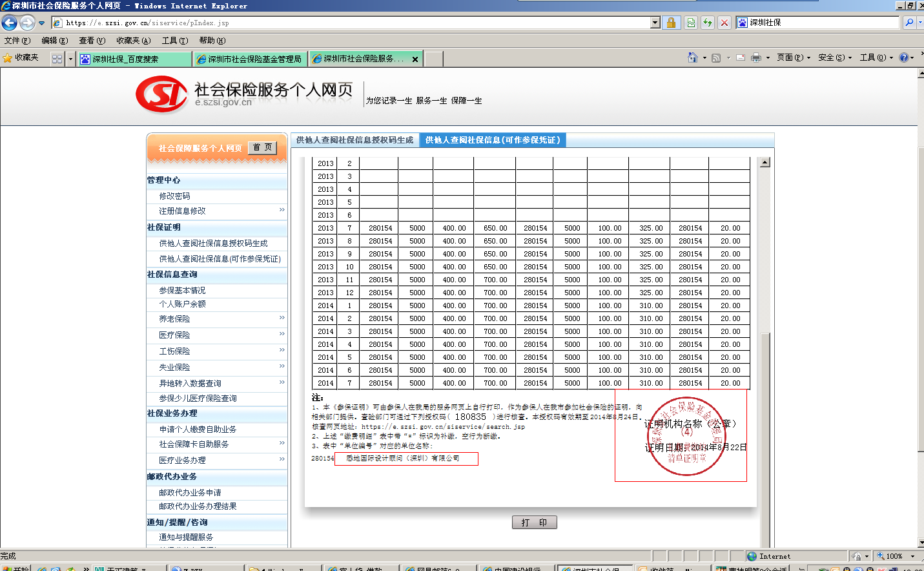Close the 深圳市社会保险服务 tab
924x571 pixels.
[415, 59]
